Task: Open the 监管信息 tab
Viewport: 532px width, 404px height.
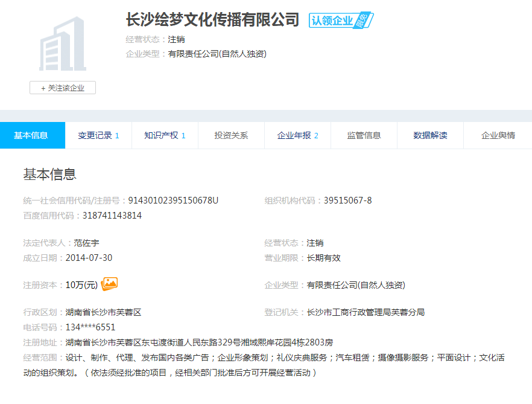Action: [364, 135]
